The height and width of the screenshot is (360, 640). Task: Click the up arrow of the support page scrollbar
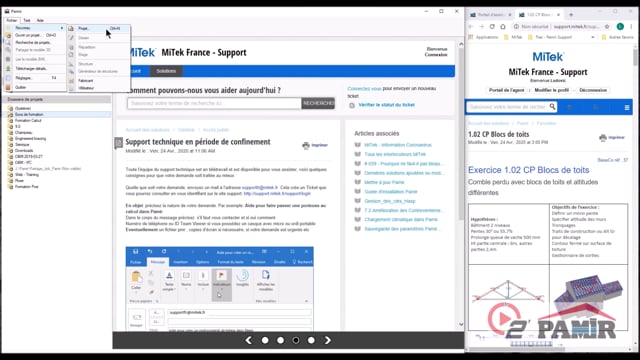(x=461, y=44)
